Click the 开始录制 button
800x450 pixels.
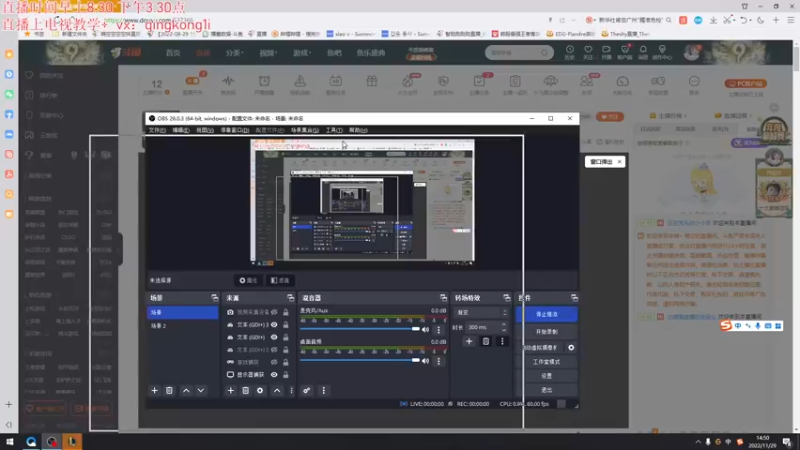pyautogui.click(x=546, y=332)
